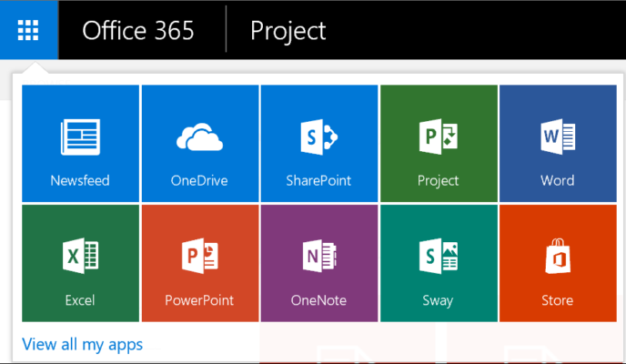Open Excel using its X icon
The height and width of the screenshot is (364, 626).
80,256
